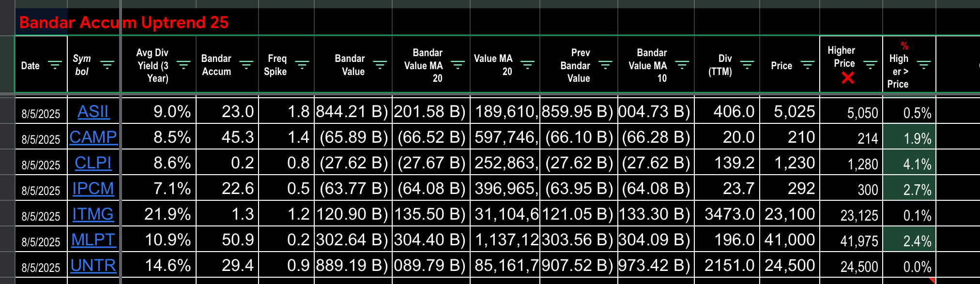Open the Price column filter
Viewport: 980px width, 284px height.
(808, 65)
